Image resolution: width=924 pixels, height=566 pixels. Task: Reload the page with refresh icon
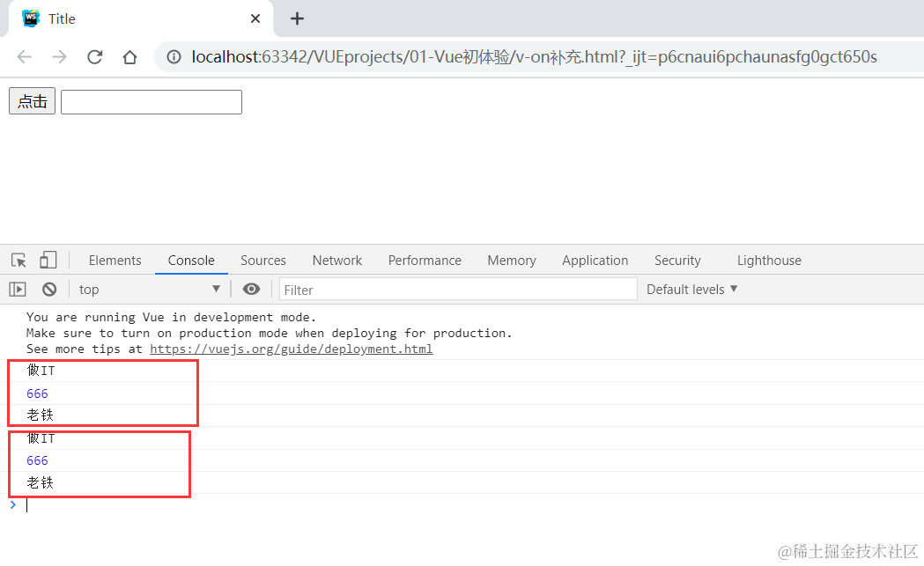pos(95,57)
